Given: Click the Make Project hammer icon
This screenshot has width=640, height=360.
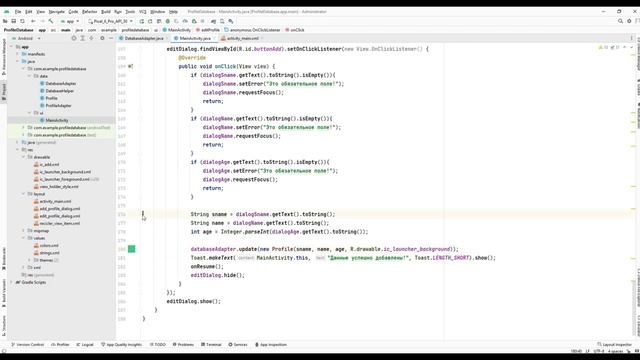Looking at the screenshot, I should pyautogui.click(x=51, y=21).
